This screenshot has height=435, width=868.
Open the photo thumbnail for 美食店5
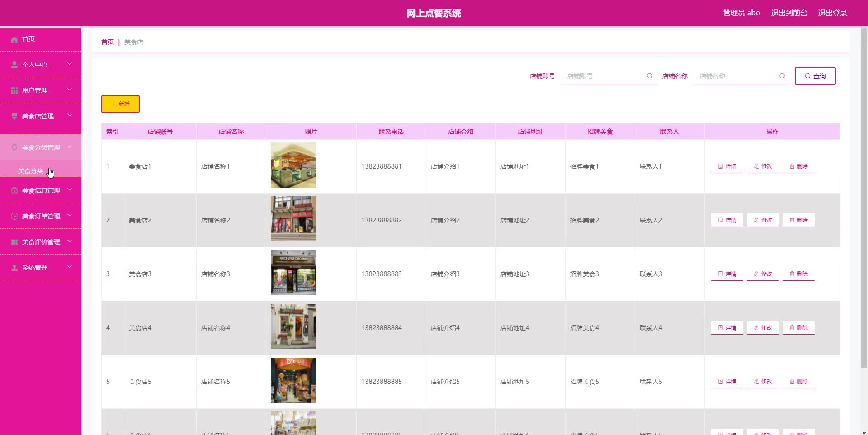pos(293,380)
